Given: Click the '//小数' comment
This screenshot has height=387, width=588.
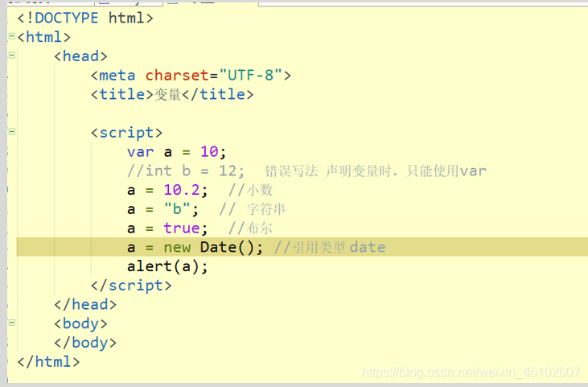Looking at the screenshot, I should tap(250, 190).
